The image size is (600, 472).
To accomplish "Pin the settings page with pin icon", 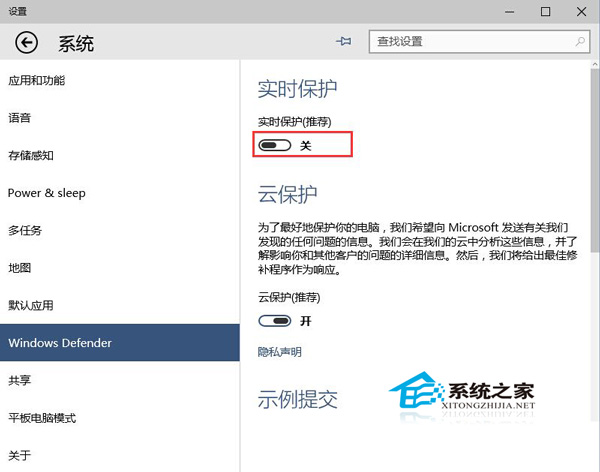I will pos(344,41).
